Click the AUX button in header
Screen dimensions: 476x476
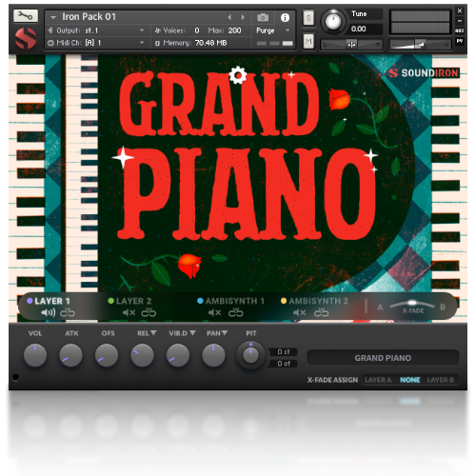(460, 30)
